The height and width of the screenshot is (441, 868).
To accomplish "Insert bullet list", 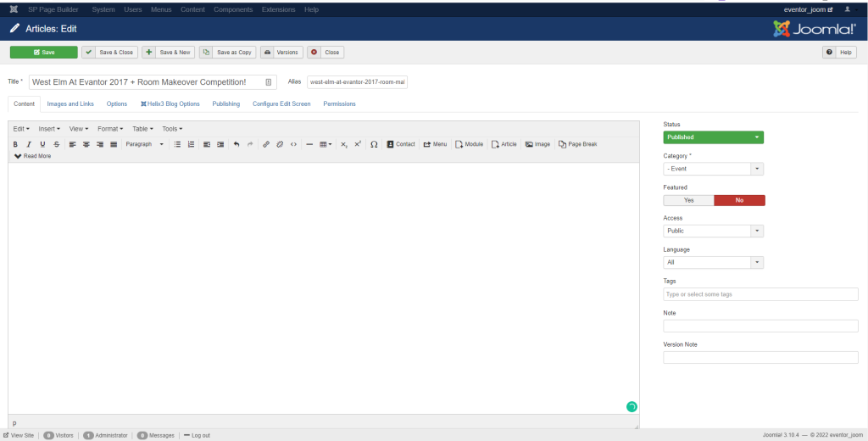I will point(177,144).
